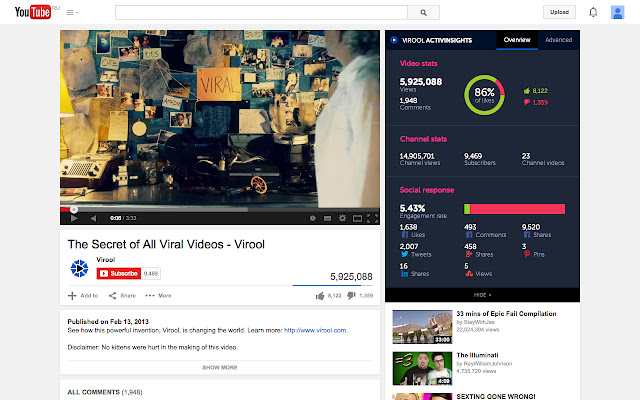Open The Illuminati title link
The height and width of the screenshot is (400, 640).
pyautogui.click(x=477, y=356)
